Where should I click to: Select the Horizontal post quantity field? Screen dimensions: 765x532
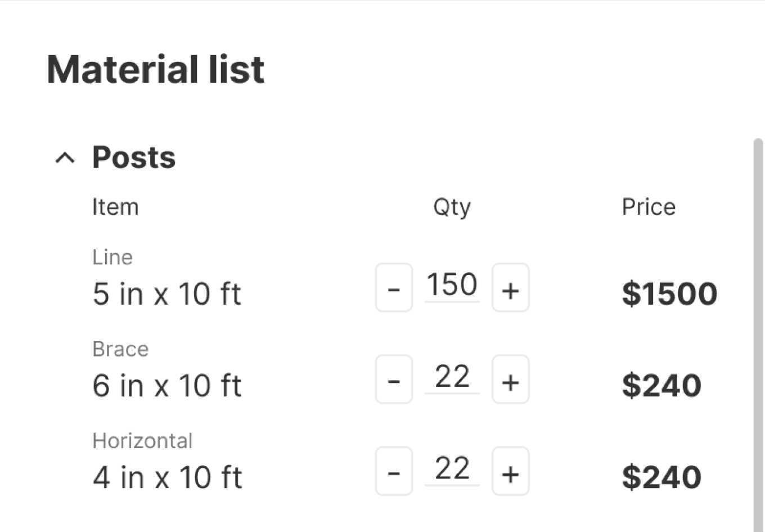tap(452, 469)
